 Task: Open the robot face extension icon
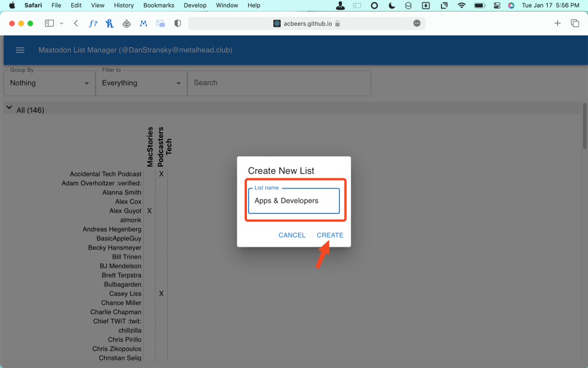tap(126, 23)
